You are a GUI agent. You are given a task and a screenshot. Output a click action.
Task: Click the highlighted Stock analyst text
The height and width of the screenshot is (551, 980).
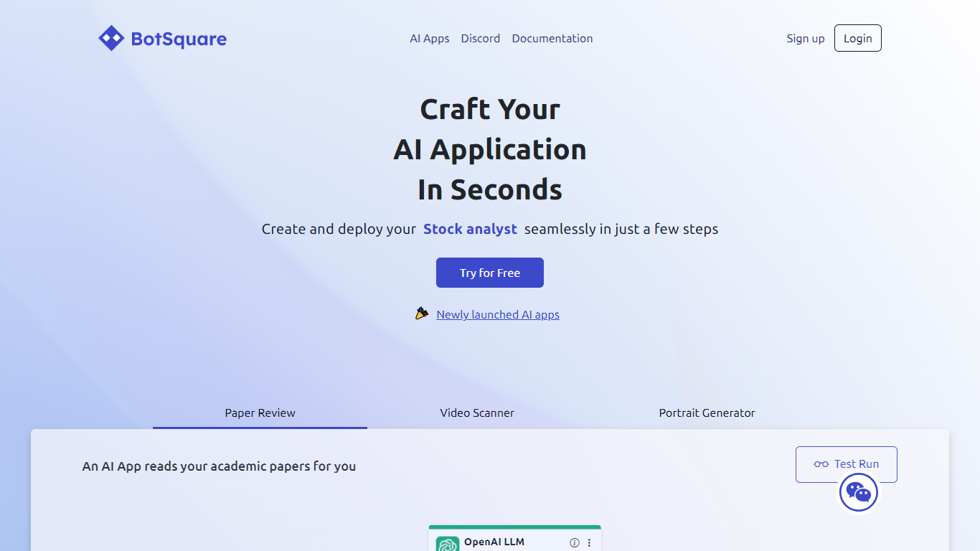pyautogui.click(x=470, y=229)
